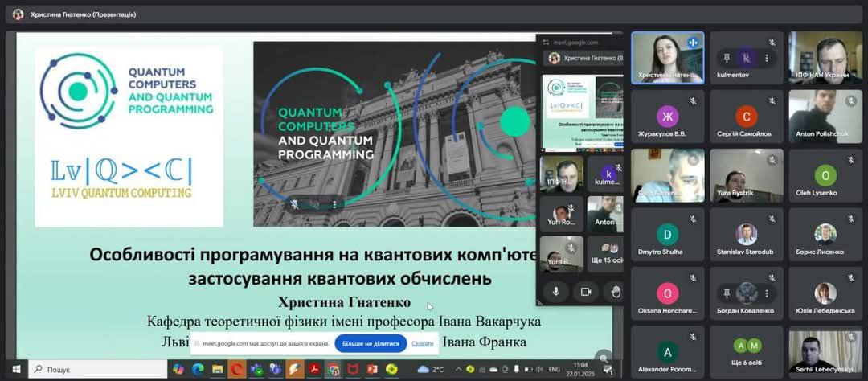
Task: Click mic-off icon under slide building image
Action: (296, 204)
